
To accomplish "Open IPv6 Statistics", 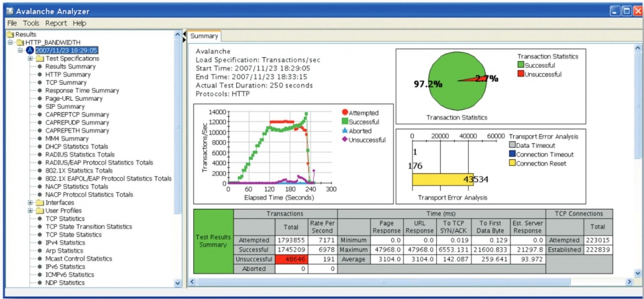I will coord(65,267).
